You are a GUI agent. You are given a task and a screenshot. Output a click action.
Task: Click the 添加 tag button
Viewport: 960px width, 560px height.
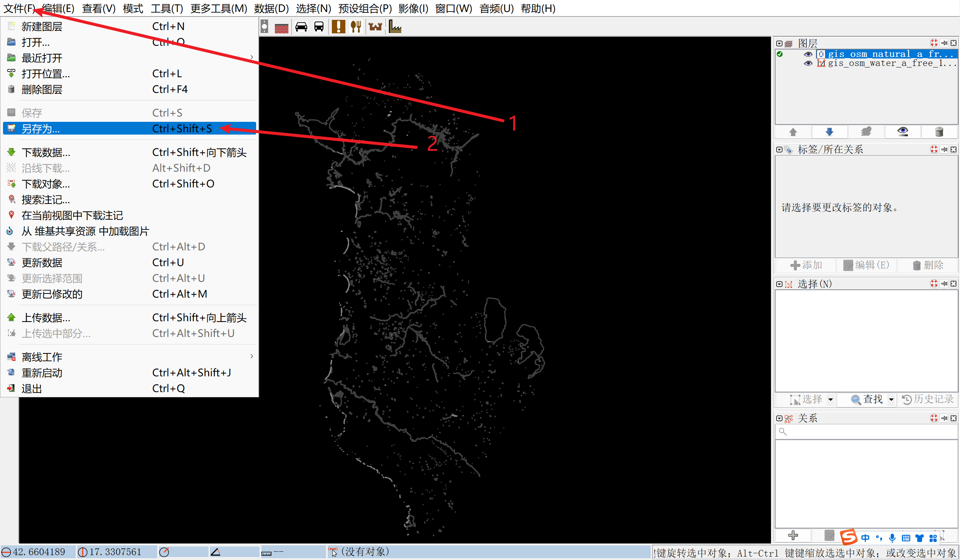click(806, 265)
